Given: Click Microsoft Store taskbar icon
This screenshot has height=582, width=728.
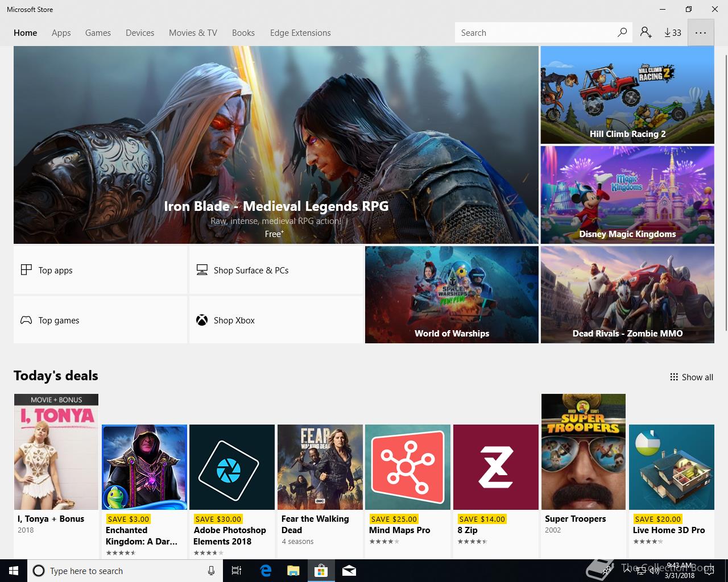Looking at the screenshot, I should (321, 571).
